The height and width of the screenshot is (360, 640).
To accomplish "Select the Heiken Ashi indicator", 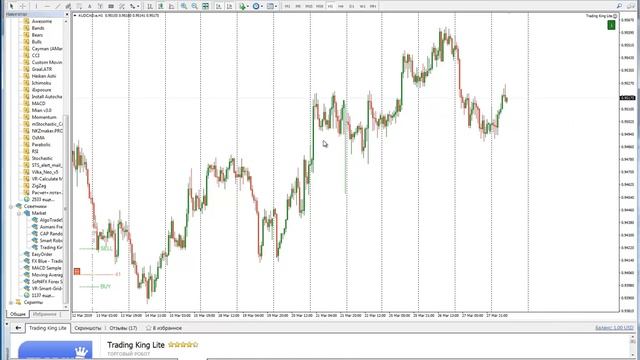I will (44, 76).
